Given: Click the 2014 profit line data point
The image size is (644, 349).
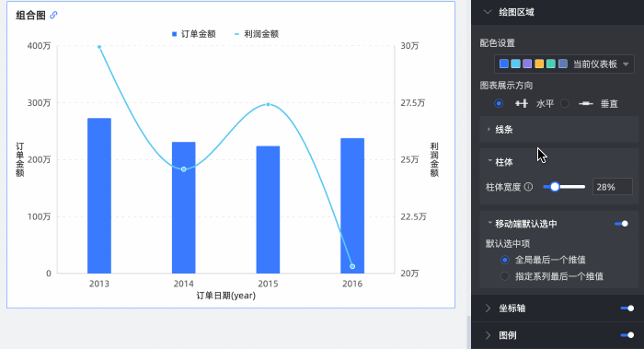Looking at the screenshot, I should pos(184,169).
